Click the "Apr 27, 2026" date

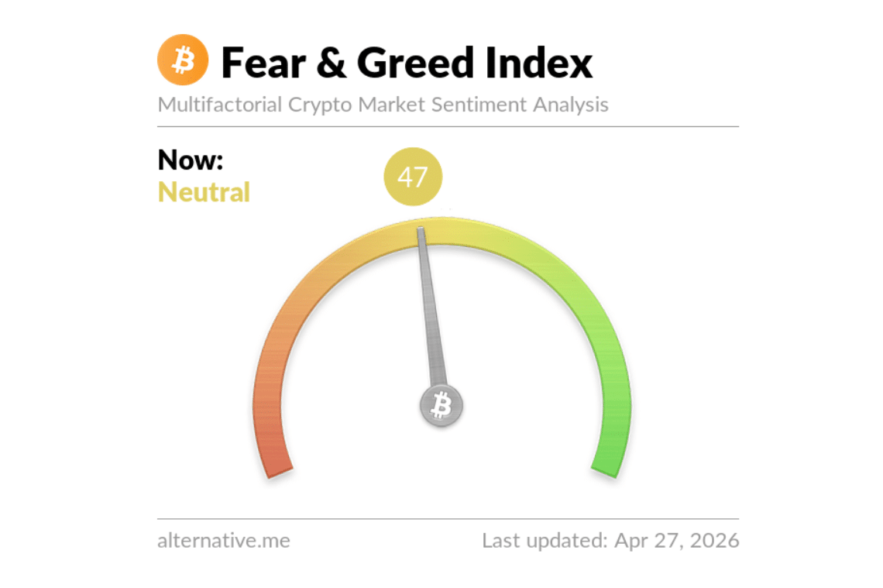tap(676, 540)
